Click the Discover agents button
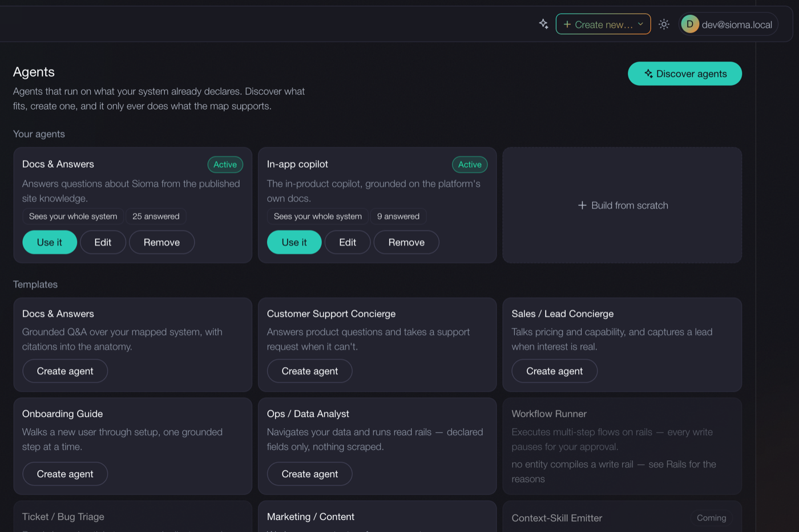799x532 pixels. point(685,74)
